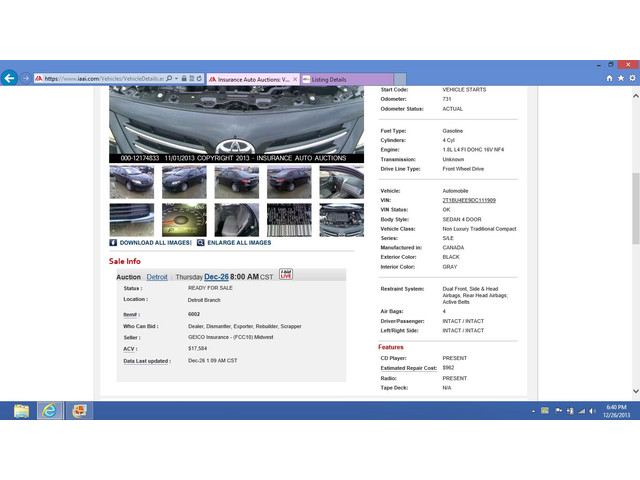Click the Download All Images link
This screenshot has width=640, height=480.
155,242
